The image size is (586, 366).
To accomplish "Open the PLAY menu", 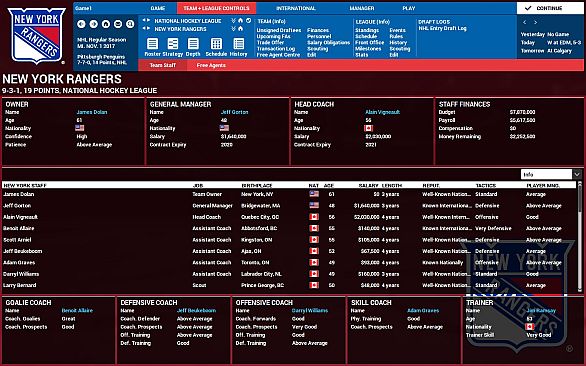I will click(409, 8).
